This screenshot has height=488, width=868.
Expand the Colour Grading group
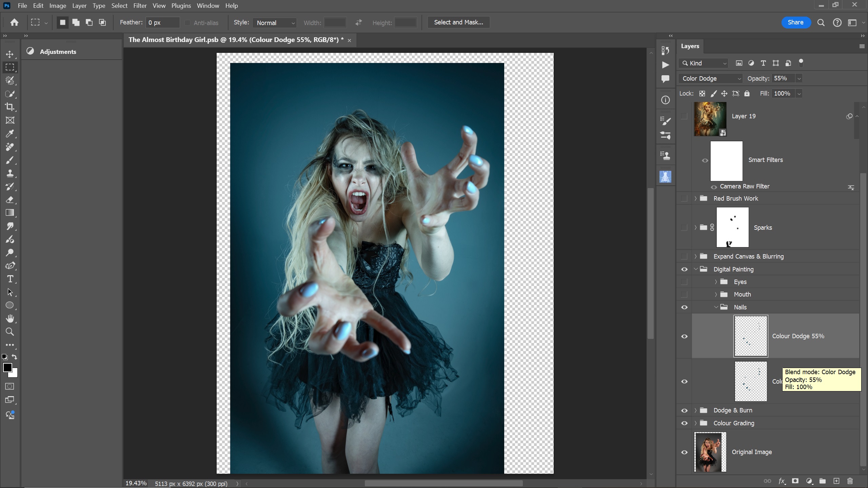695,423
